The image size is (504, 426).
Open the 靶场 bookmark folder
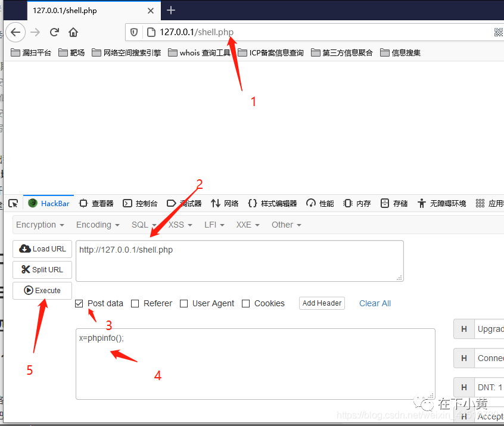[71, 52]
